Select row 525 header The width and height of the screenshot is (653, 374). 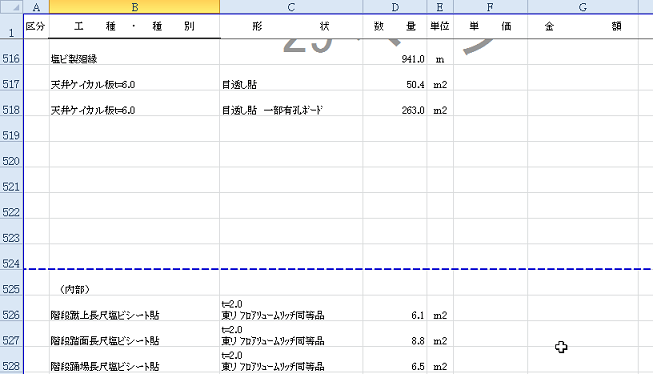(x=11, y=283)
